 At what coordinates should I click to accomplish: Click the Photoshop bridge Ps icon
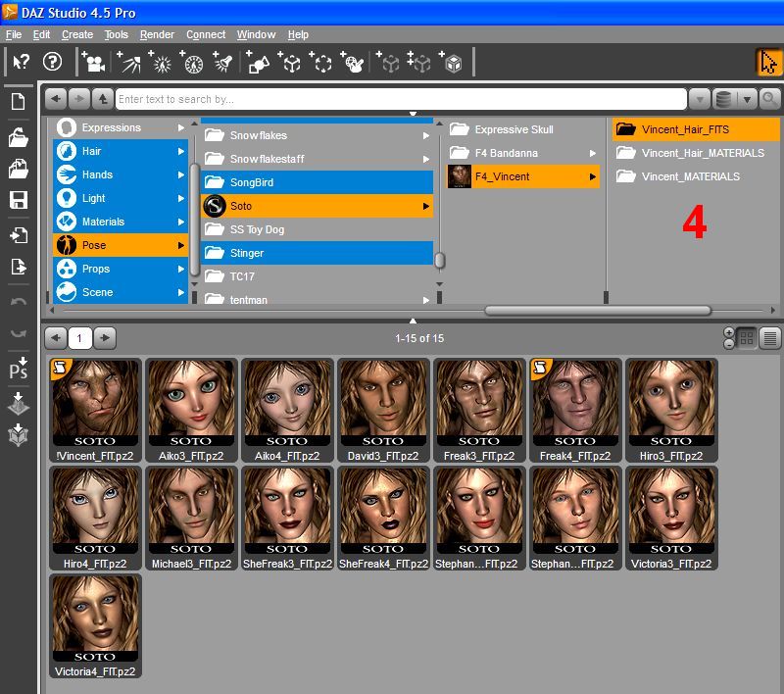click(x=18, y=369)
